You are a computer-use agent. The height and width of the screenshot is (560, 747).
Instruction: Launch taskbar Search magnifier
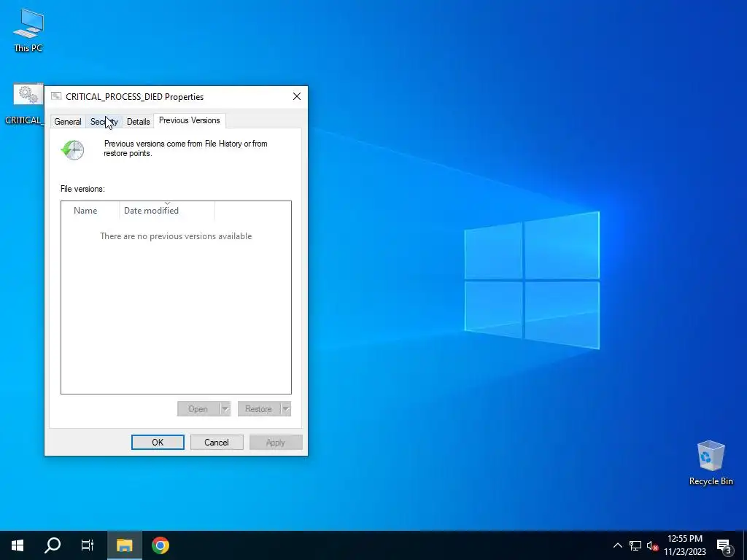click(x=53, y=545)
